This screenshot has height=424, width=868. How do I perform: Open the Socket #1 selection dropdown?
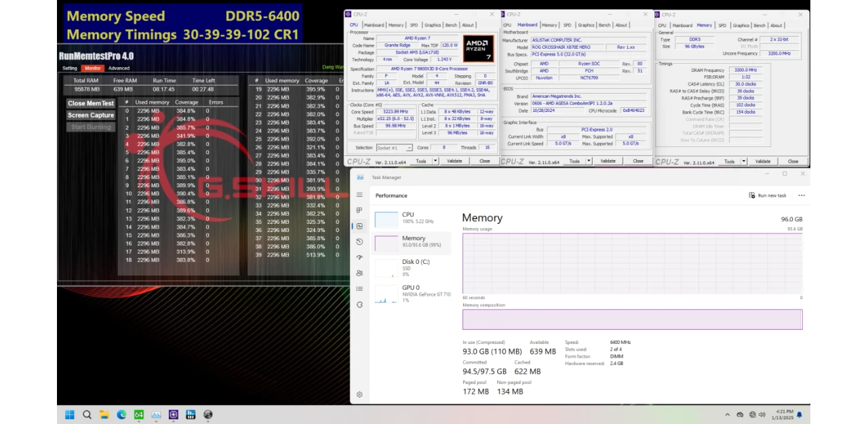click(x=394, y=147)
